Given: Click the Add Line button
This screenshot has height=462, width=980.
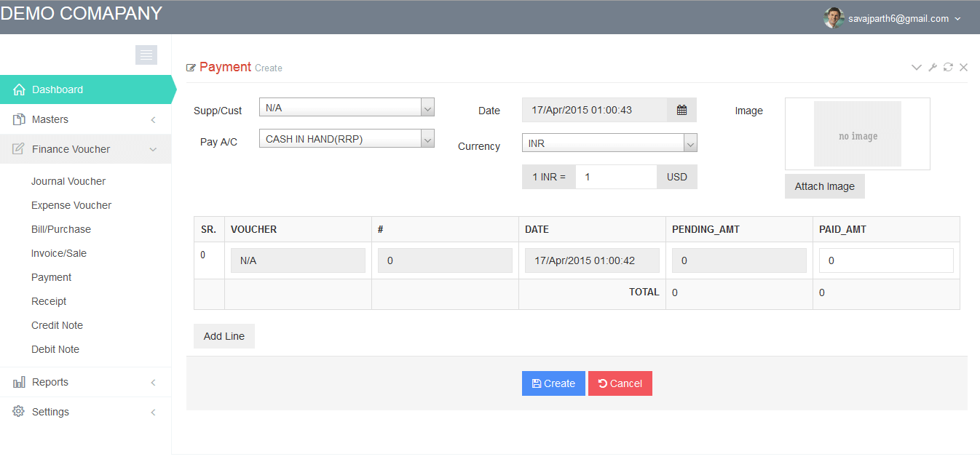Looking at the screenshot, I should tap(224, 336).
